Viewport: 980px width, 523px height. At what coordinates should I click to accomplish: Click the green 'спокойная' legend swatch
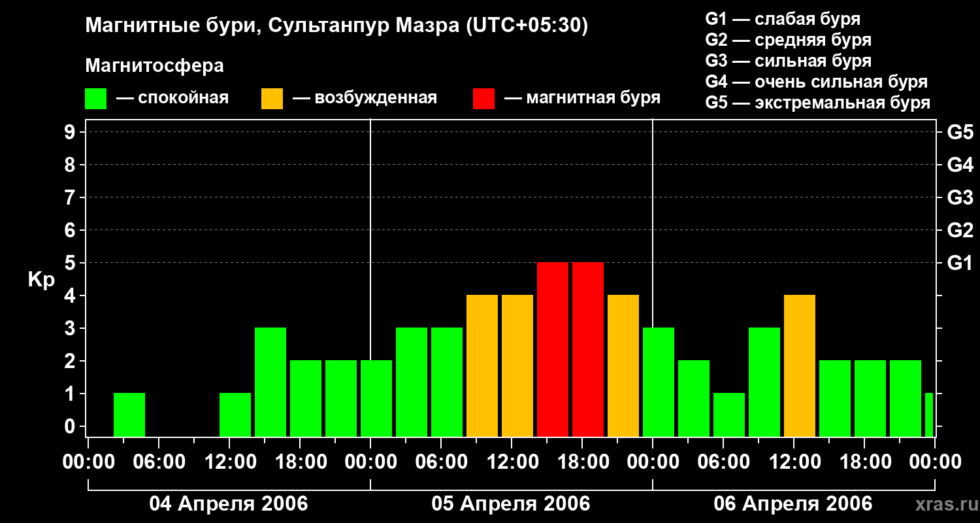click(96, 99)
